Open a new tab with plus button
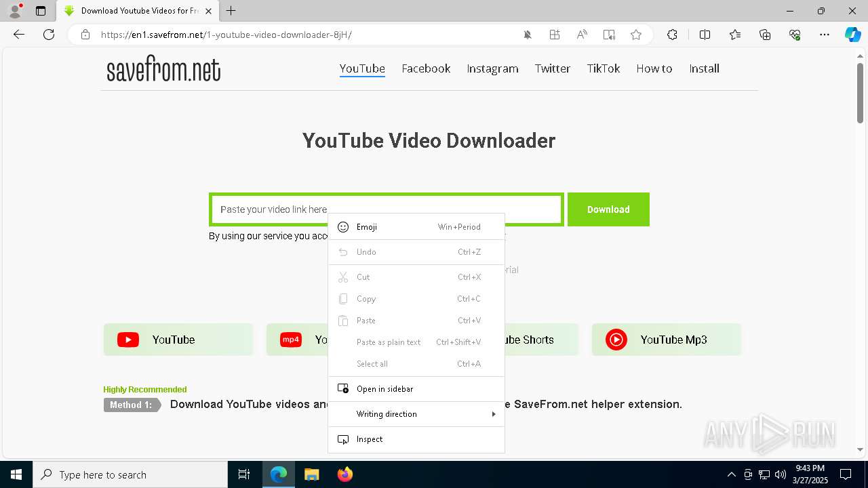Viewport: 868px width, 488px height. coord(231,11)
